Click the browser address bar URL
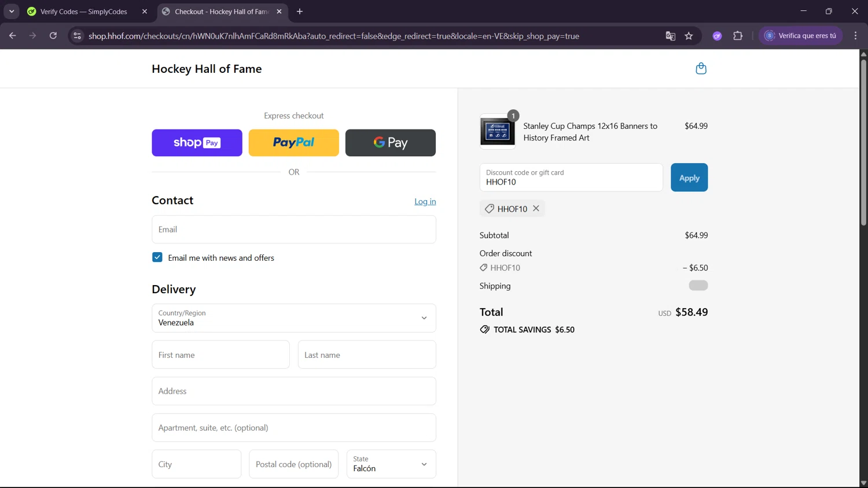Viewport: 868px width, 488px height. [x=334, y=36]
